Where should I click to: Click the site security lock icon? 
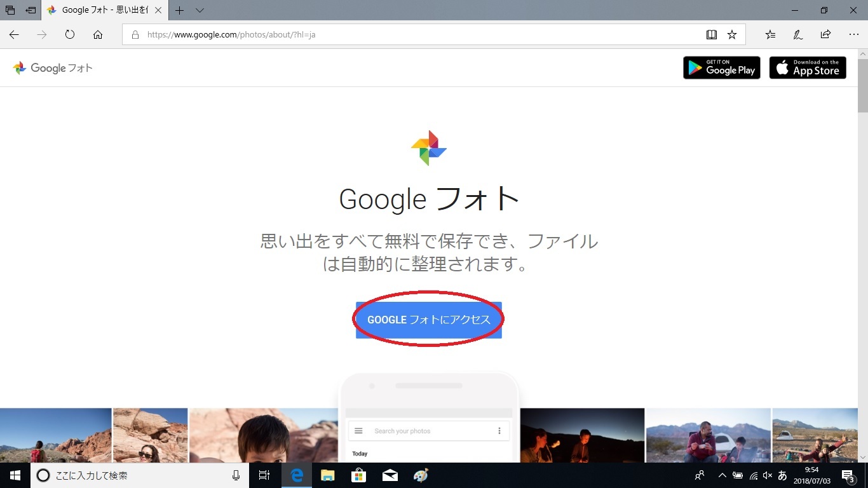tap(135, 35)
